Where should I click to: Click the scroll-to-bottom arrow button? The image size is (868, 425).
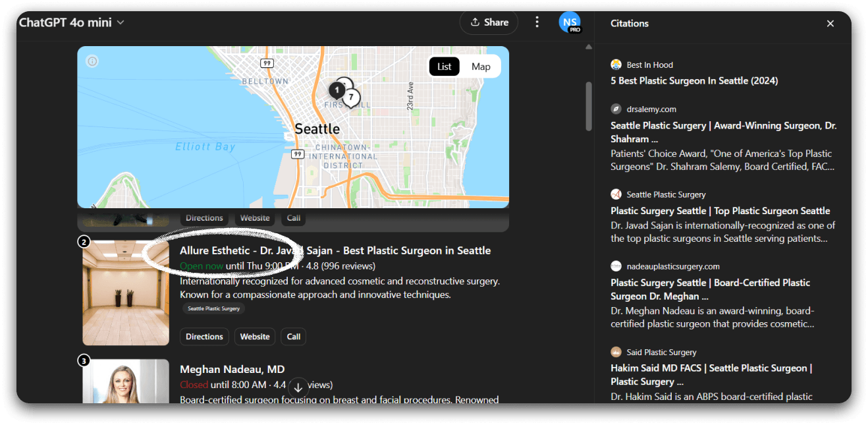(x=298, y=387)
